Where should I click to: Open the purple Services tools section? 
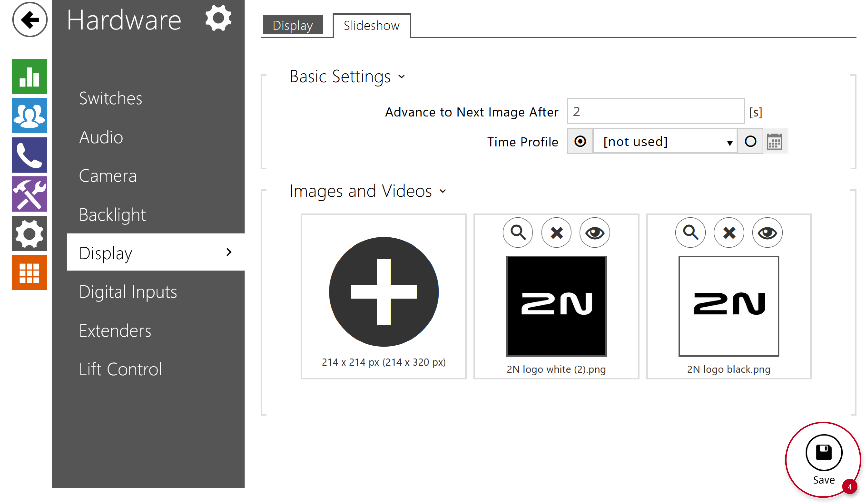30,194
